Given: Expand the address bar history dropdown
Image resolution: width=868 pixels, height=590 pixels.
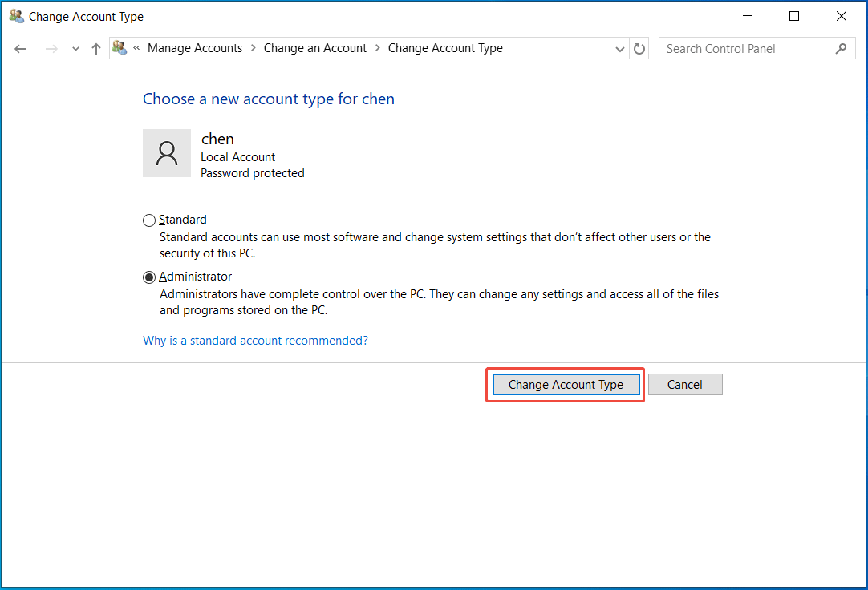Looking at the screenshot, I should pyautogui.click(x=619, y=48).
